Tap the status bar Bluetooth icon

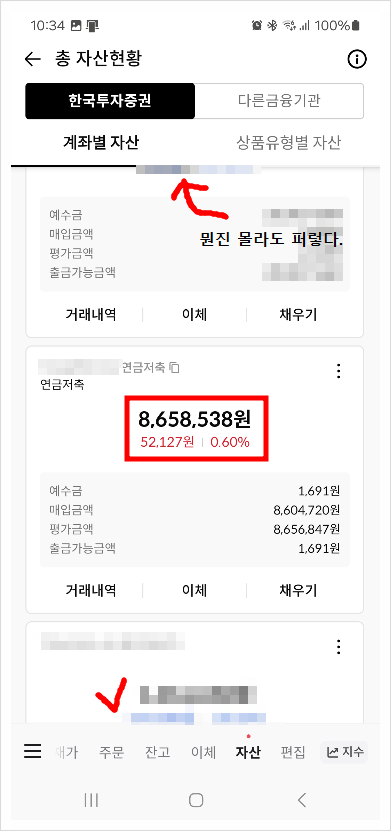click(x=272, y=25)
